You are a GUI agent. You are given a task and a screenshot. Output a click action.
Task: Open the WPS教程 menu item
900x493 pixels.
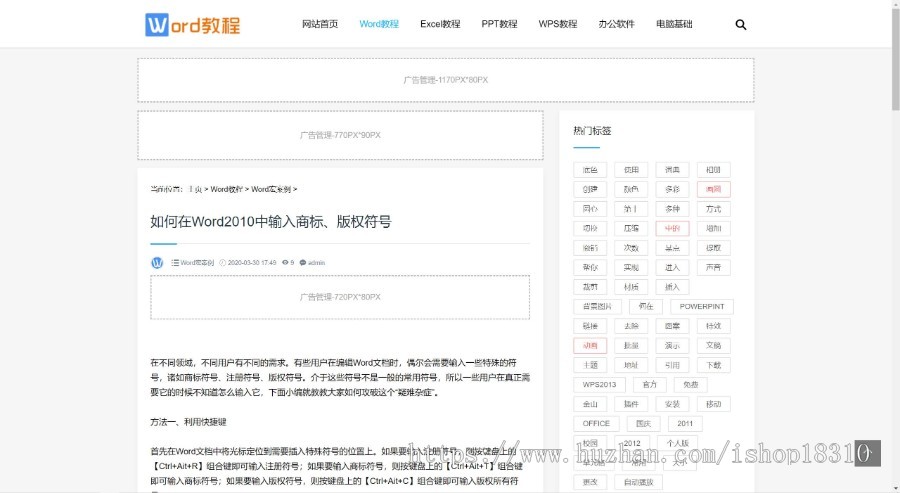[558, 24]
